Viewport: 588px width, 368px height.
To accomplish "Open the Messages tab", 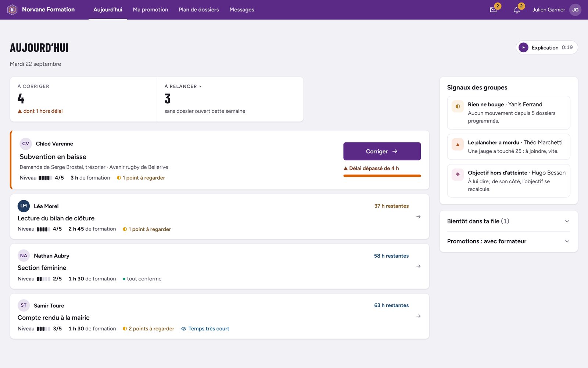I will click(242, 10).
